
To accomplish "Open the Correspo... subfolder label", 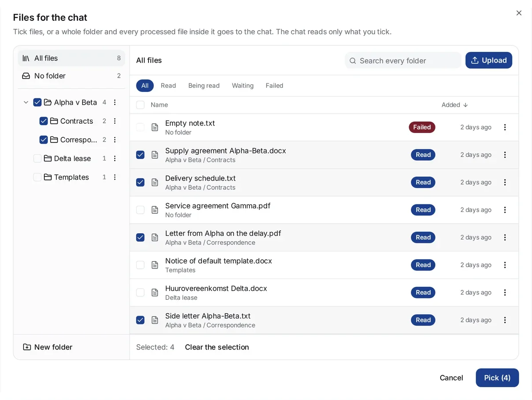I will 78,140.
